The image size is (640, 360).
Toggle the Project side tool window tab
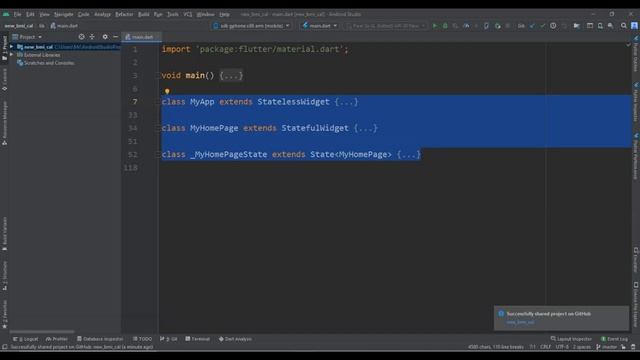[4, 48]
